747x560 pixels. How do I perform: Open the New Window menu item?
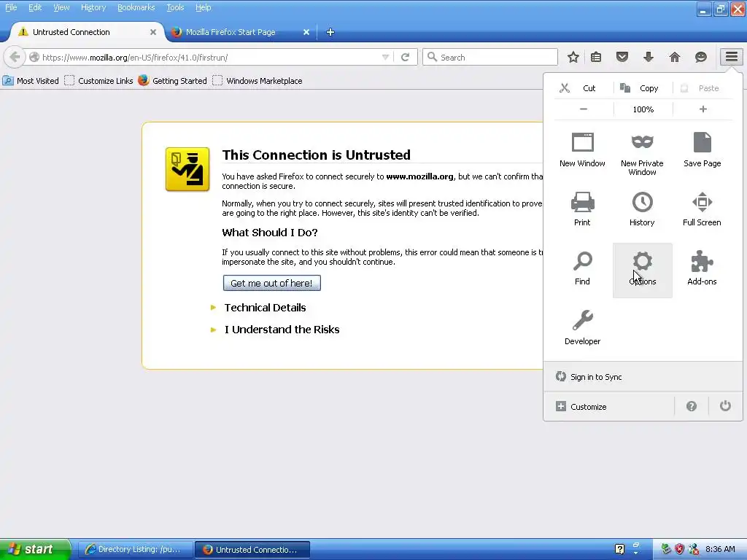582,149
